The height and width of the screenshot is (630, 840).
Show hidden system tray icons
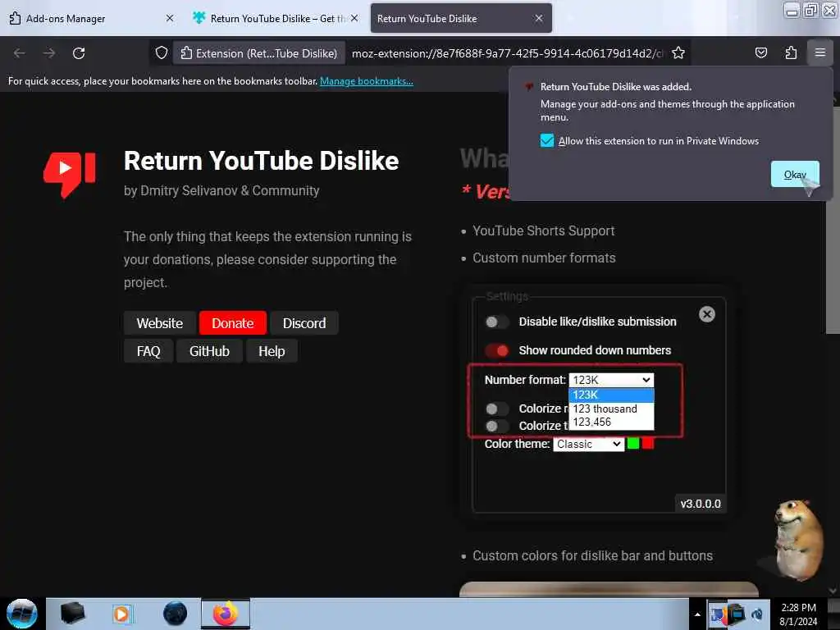coord(697,614)
